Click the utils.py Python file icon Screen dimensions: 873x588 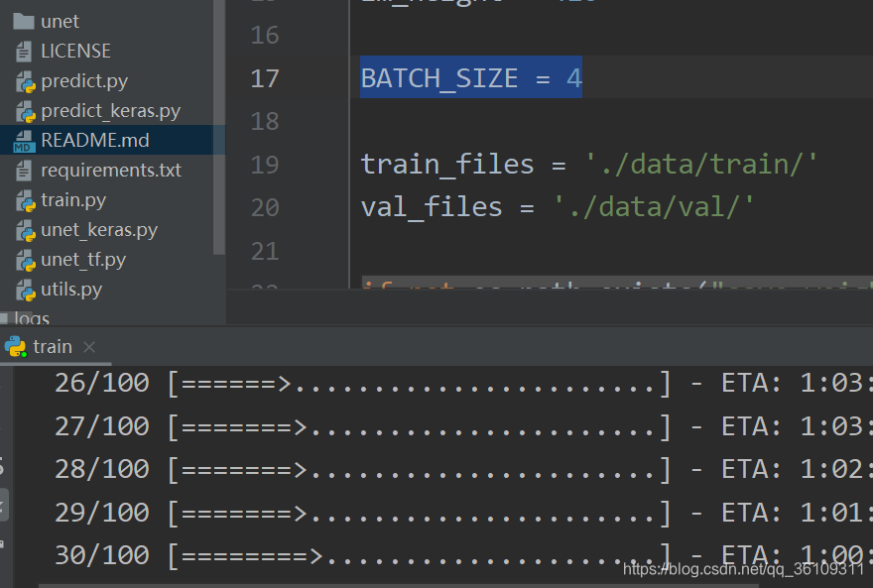click(x=25, y=291)
